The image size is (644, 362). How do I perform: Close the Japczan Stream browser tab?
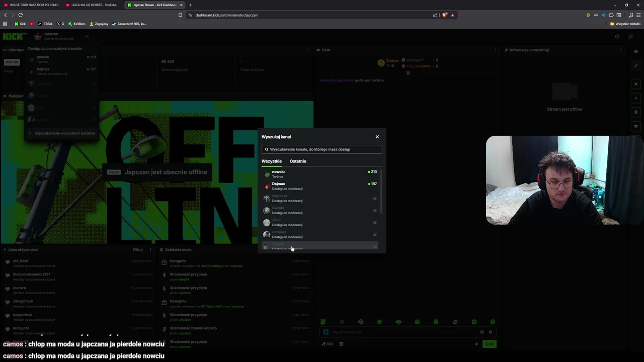[x=181, y=5]
